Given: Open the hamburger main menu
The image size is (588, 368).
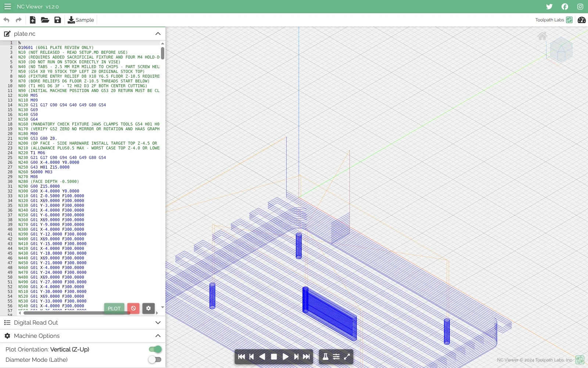Looking at the screenshot, I should coord(7,7).
